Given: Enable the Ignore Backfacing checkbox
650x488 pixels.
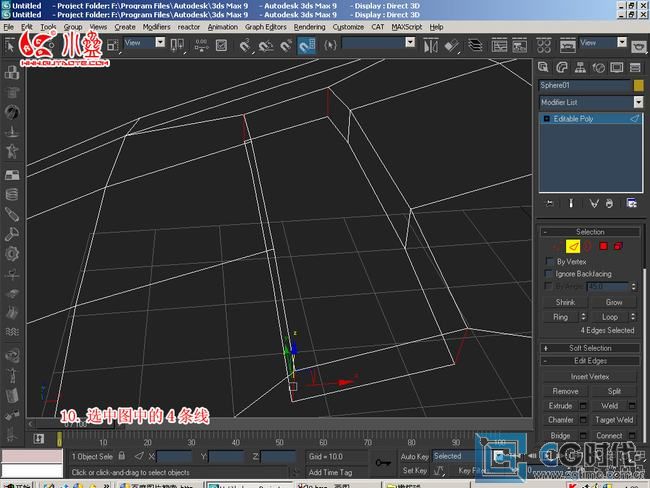Looking at the screenshot, I should [549, 274].
